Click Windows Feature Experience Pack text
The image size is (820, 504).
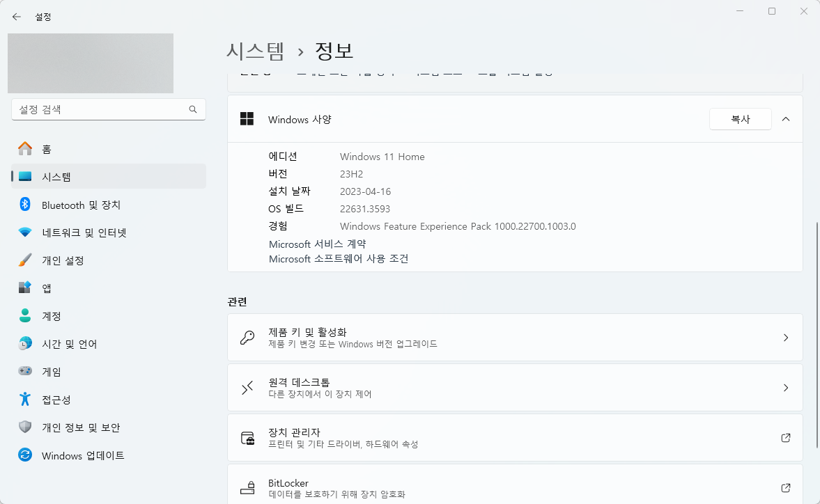pyautogui.click(x=458, y=226)
